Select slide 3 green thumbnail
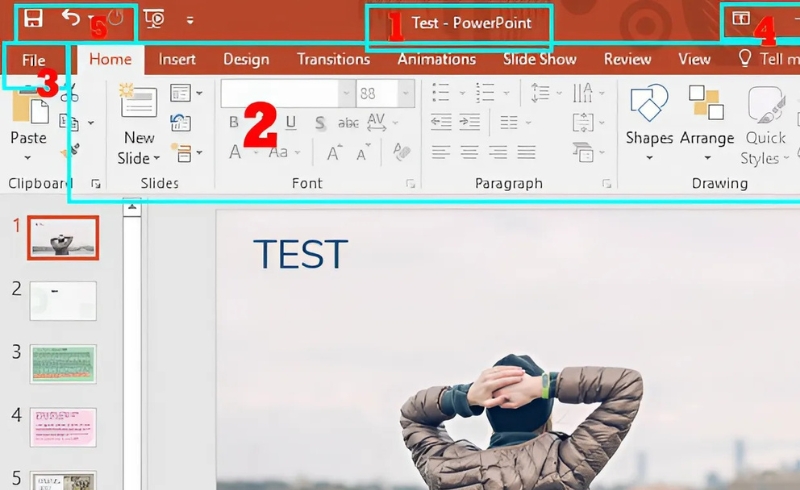 point(63,364)
